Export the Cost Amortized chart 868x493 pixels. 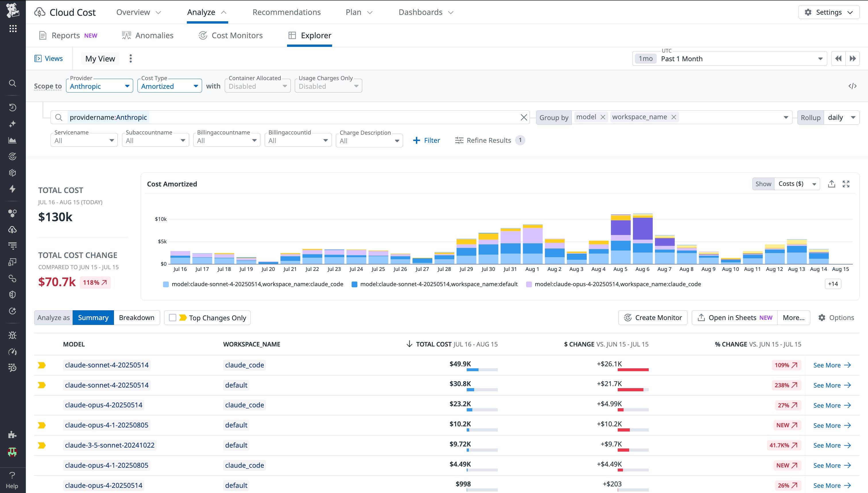832,184
